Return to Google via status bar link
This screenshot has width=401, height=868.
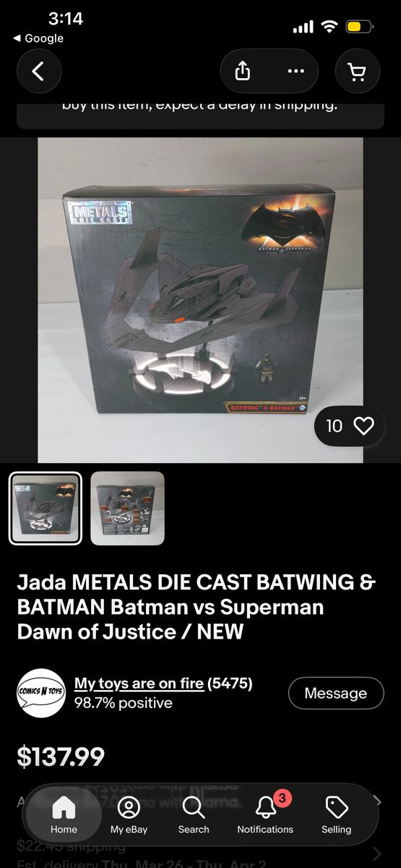tap(38, 38)
